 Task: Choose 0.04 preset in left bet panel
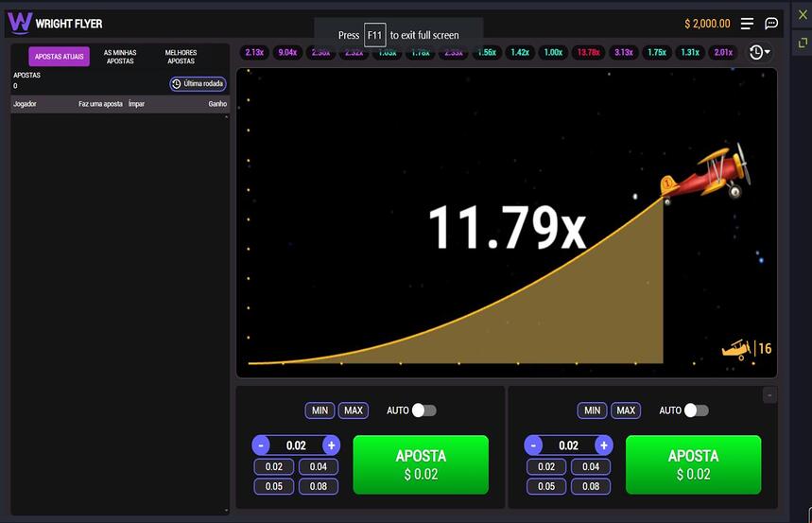(319, 466)
